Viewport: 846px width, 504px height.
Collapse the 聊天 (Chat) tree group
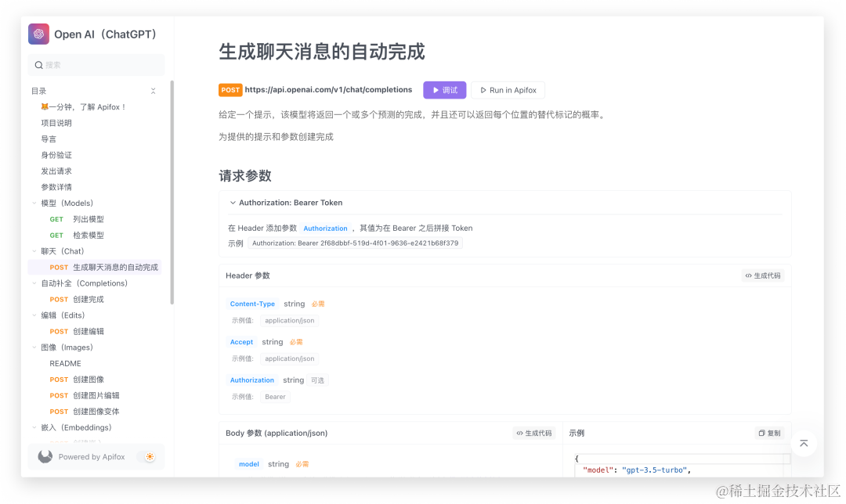(x=34, y=251)
